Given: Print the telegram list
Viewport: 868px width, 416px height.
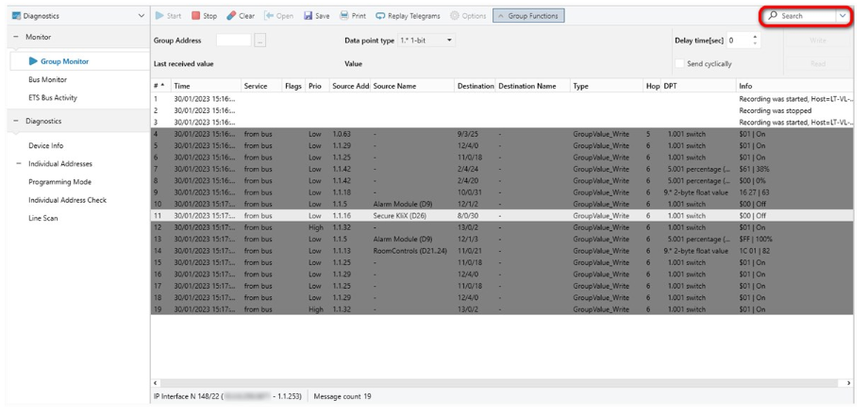Looking at the screenshot, I should point(353,16).
